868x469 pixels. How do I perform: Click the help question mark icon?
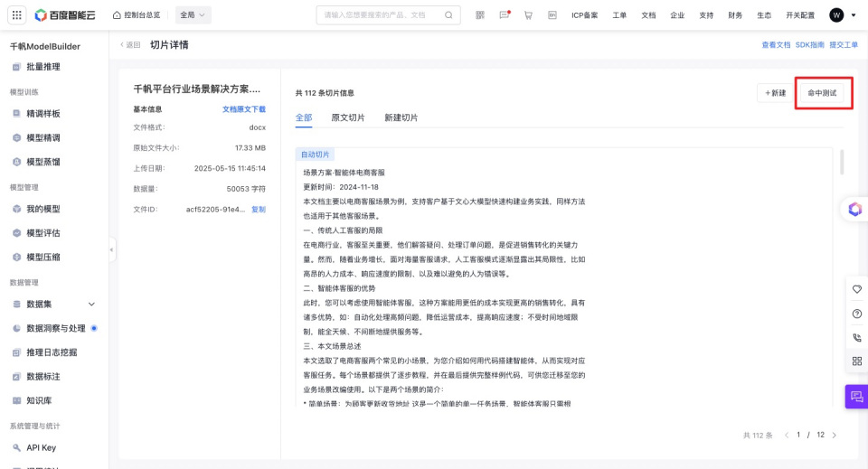pos(857,314)
